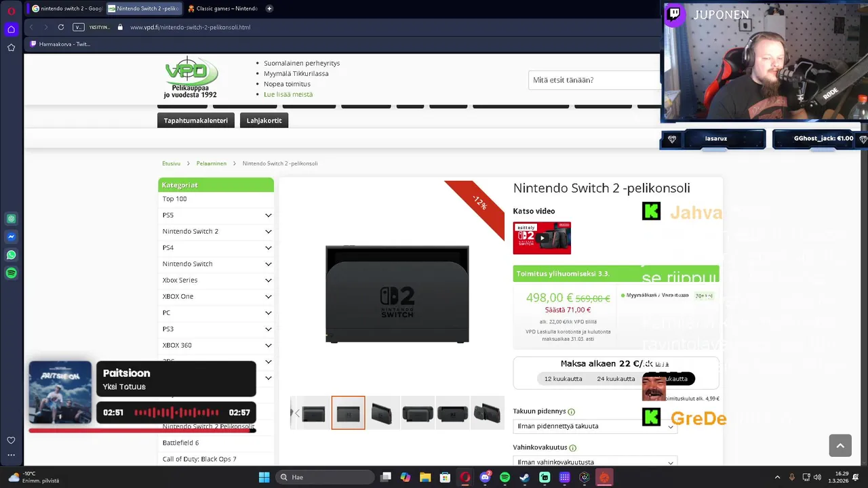The width and height of the screenshot is (868, 488).
Task: Open File Explorer from the taskbar
Action: point(425,477)
